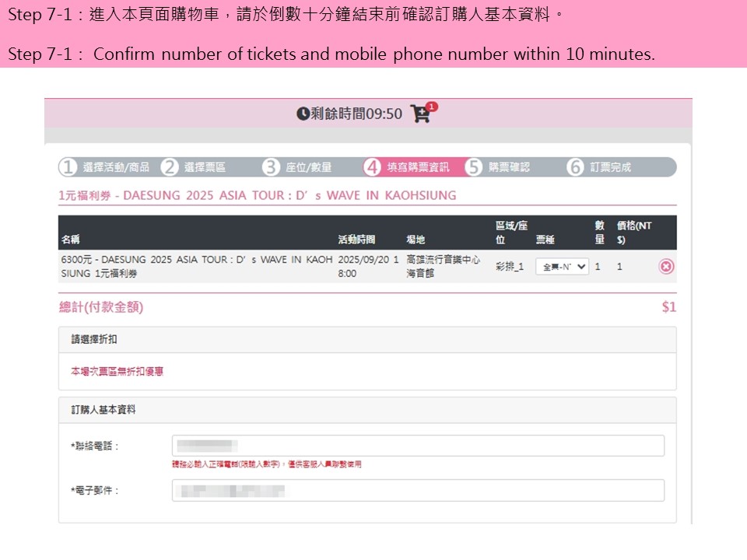Click the step 1 number circle

click(x=68, y=167)
